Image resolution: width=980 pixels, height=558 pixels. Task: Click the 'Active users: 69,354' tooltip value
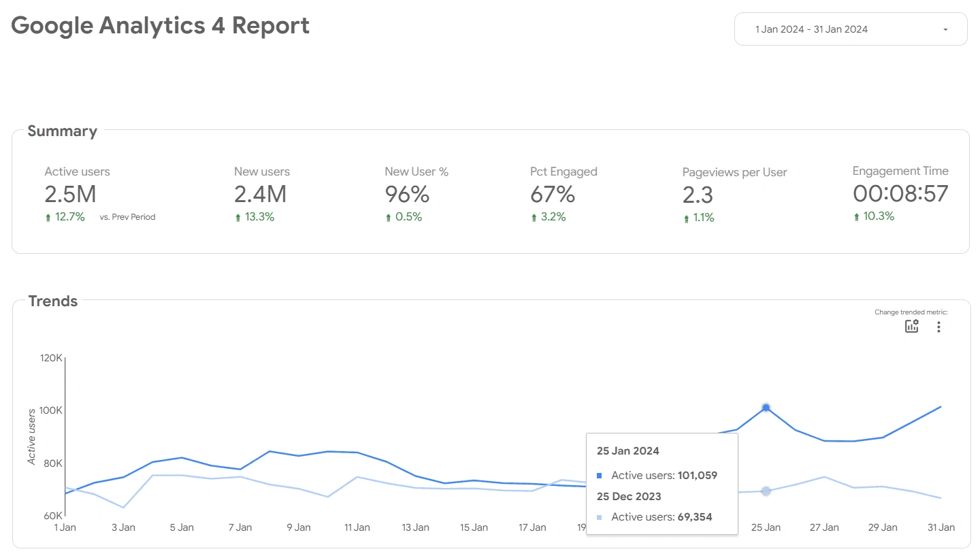pyautogui.click(x=661, y=517)
